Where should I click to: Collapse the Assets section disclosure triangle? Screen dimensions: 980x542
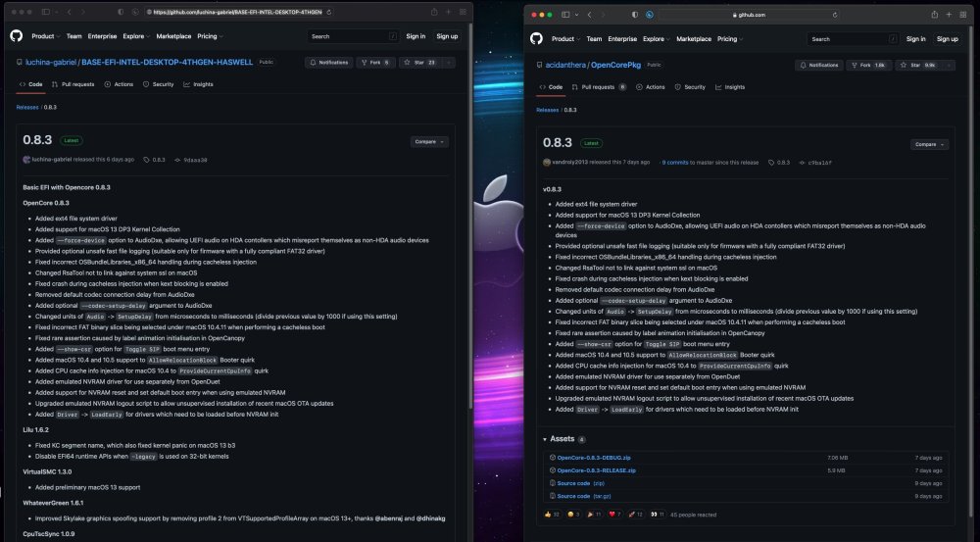[x=544, y=439]
